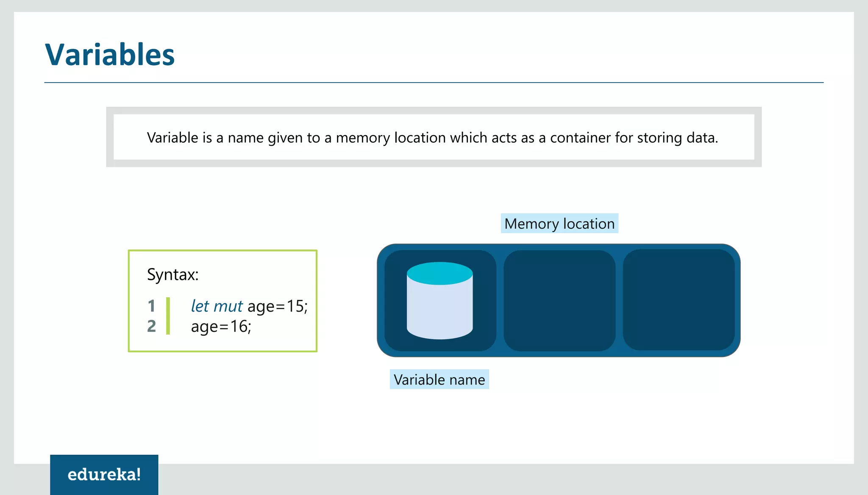The width and height of the screenshot is (868, 495).
Task: Click the empty rightmost memory cell
Action: coord(679,300)
